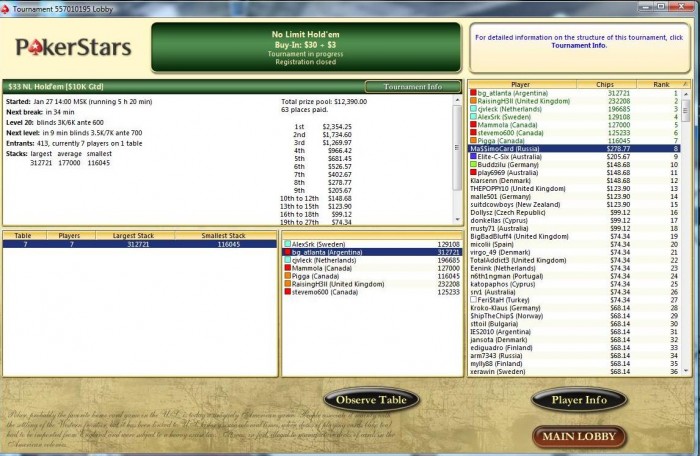The image size is (700, 456).
Task: Sort tables by the Largest Stack header
Action: [x=133, y=235]
